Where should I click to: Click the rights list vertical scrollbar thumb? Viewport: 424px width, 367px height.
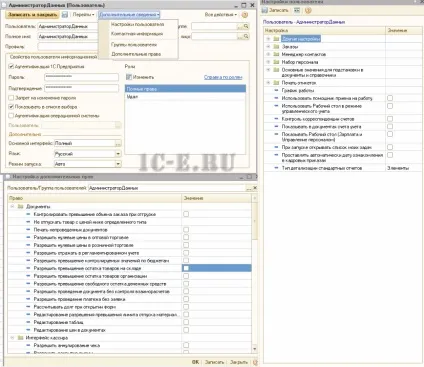tap(255, 222)
